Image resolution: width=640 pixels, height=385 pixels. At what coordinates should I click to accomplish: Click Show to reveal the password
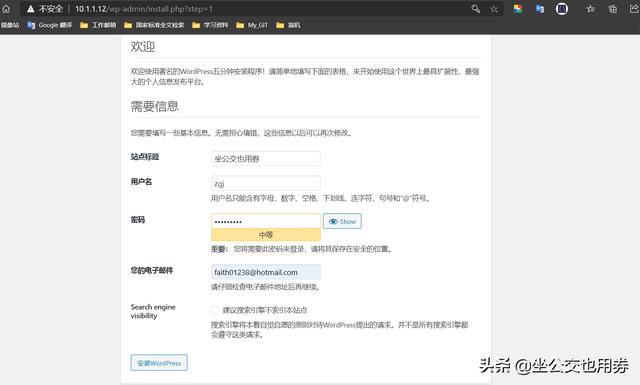342,221
